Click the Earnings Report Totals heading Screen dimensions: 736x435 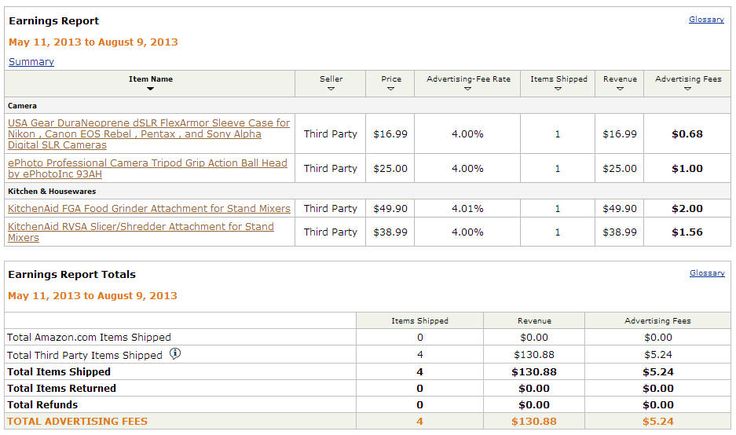point(72,274)
